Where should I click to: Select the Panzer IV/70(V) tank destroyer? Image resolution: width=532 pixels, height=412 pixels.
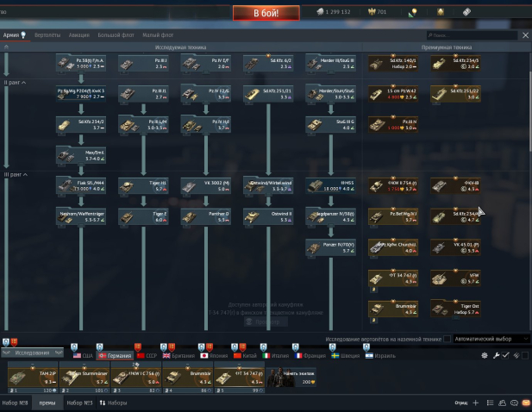pos(330,247)
